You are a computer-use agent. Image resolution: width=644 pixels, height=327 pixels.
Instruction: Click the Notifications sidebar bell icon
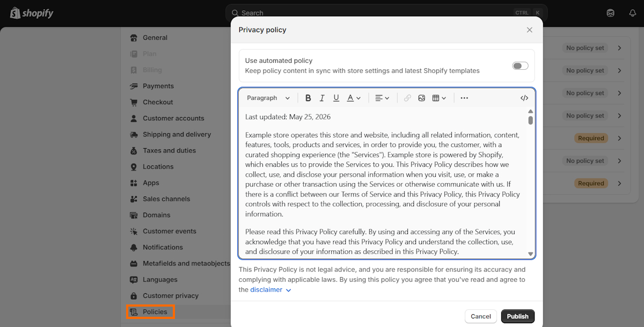pos(134,248)
